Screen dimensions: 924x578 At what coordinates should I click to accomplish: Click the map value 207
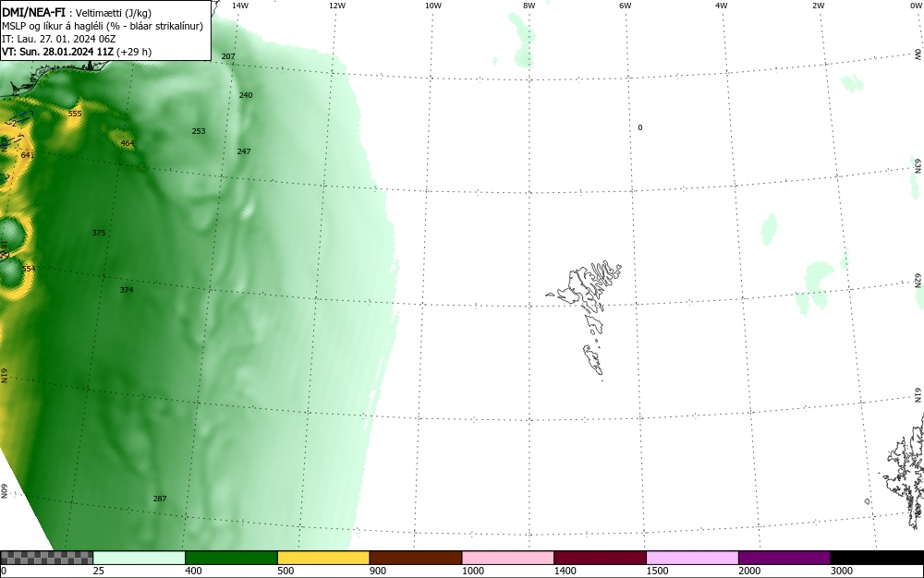tap(228, 56)
